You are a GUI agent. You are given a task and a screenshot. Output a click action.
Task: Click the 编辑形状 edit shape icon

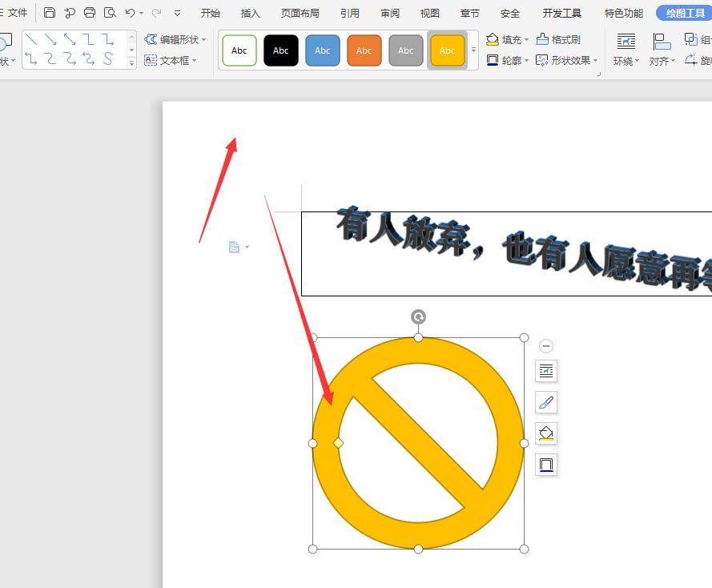pyautogui.click(x=152, y=38)
